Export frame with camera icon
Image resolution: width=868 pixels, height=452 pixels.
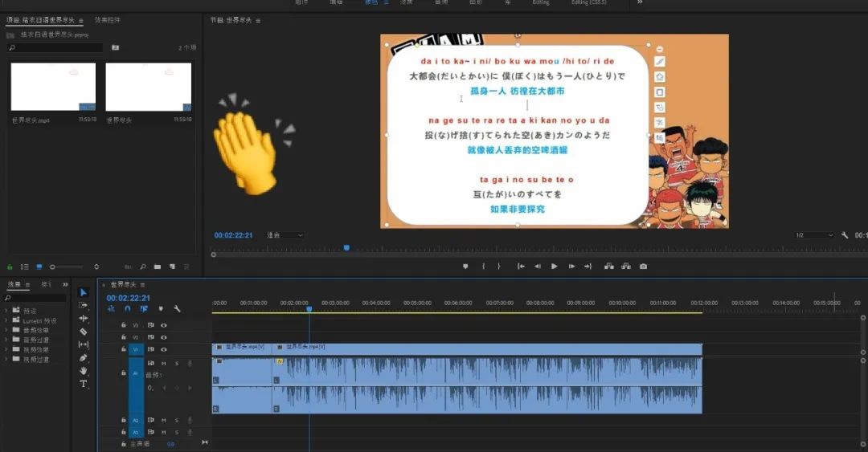pyautogui.click(x=643, y=266)
